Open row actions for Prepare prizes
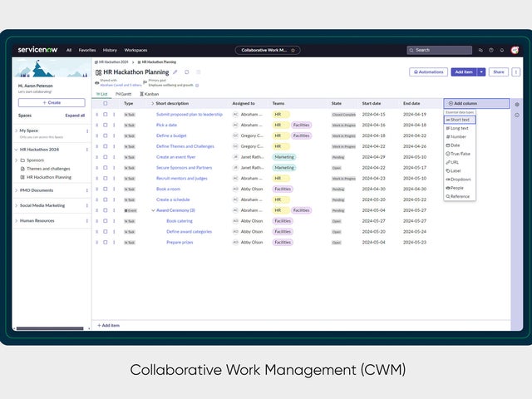This screenshot has width=532, height=399. [x=114, y=242]
